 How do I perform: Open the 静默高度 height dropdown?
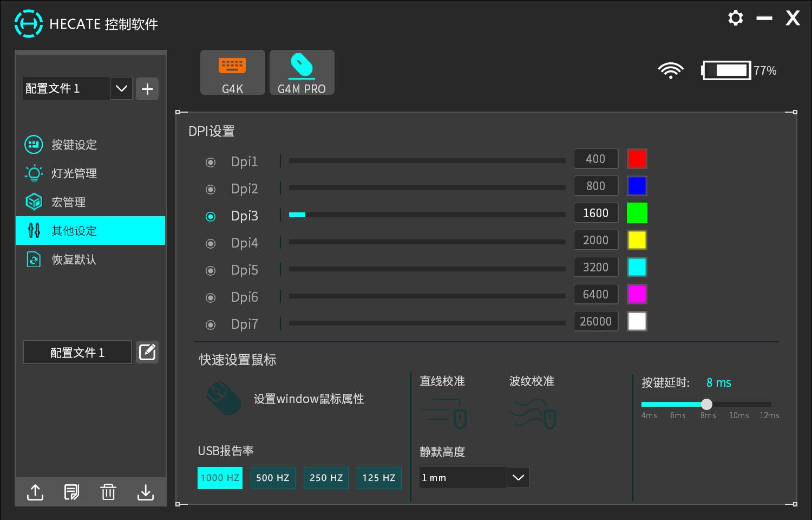tap(518, 477)
